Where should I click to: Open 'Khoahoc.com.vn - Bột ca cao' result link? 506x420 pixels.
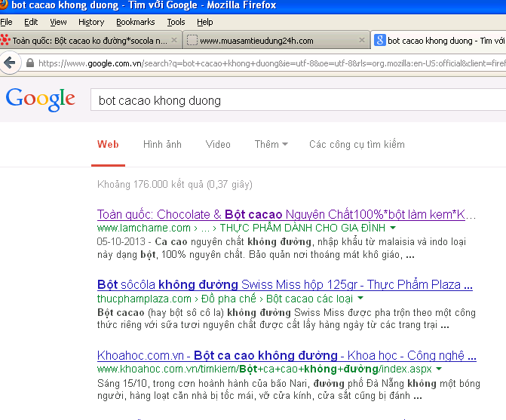pos(286,356)
